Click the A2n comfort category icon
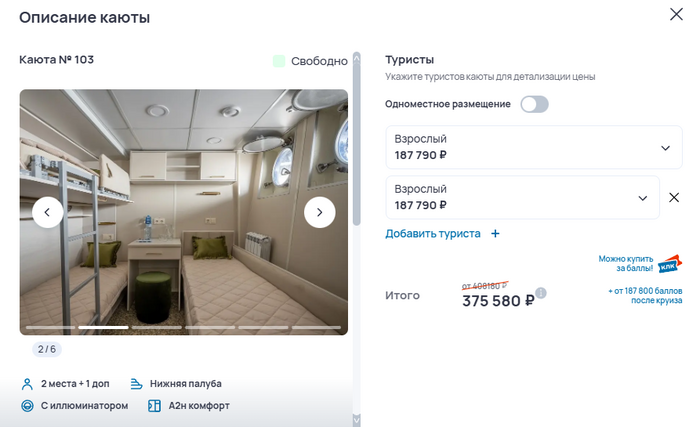This screenshot has height=427, width=700. (155, 406)
